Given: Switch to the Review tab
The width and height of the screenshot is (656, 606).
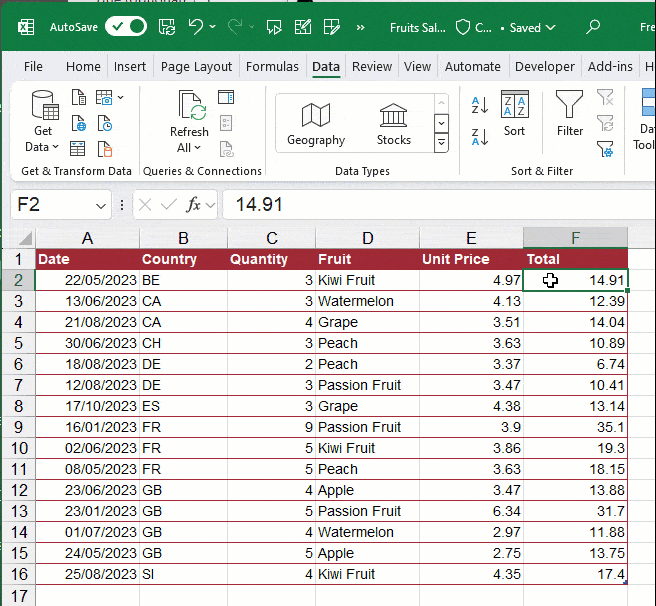Looking at the screenshot, I should (372, 67).
